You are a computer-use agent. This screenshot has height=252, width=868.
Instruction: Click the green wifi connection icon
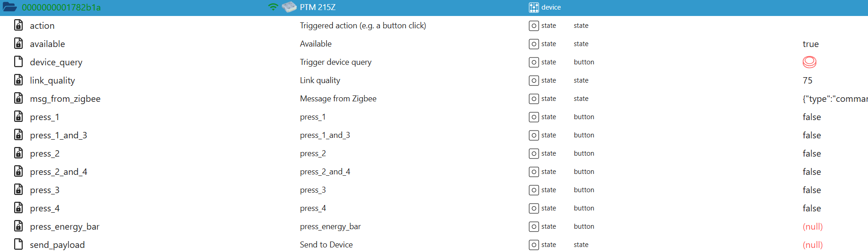tap(273, 7)
